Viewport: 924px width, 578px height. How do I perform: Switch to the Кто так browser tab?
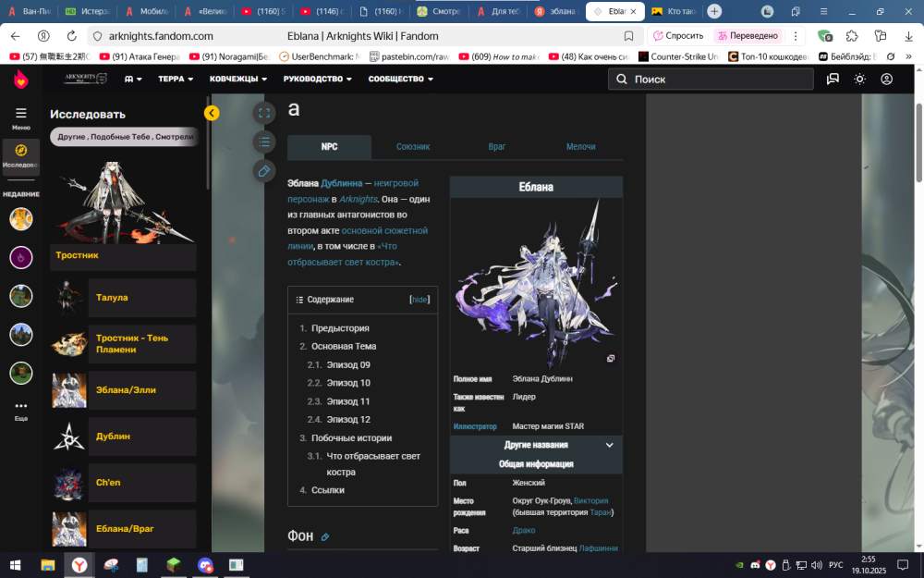click(x=674, y=11)
